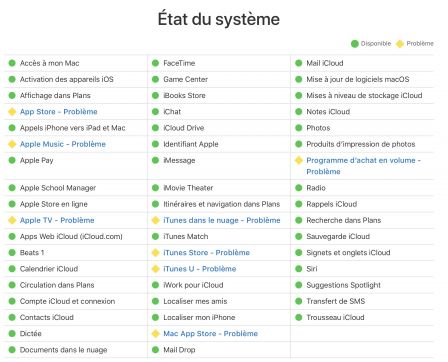Select iChat entry

[x=172, y=112]
